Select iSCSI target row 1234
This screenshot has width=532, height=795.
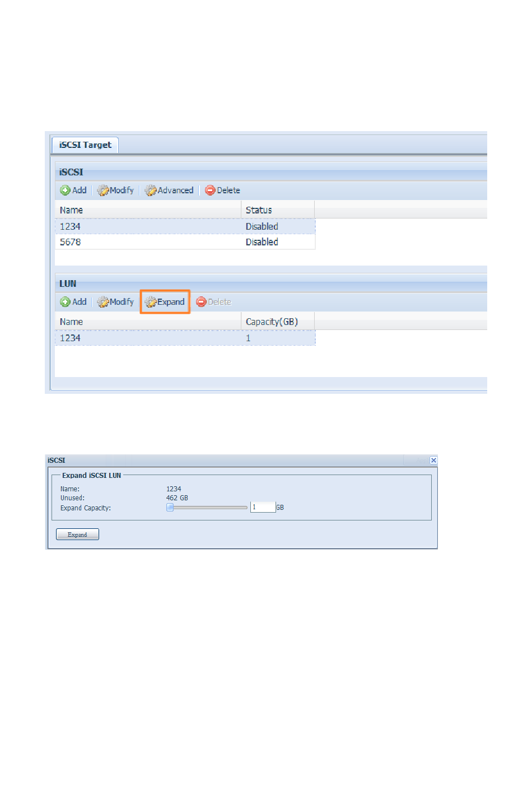[x=185, y=226]
